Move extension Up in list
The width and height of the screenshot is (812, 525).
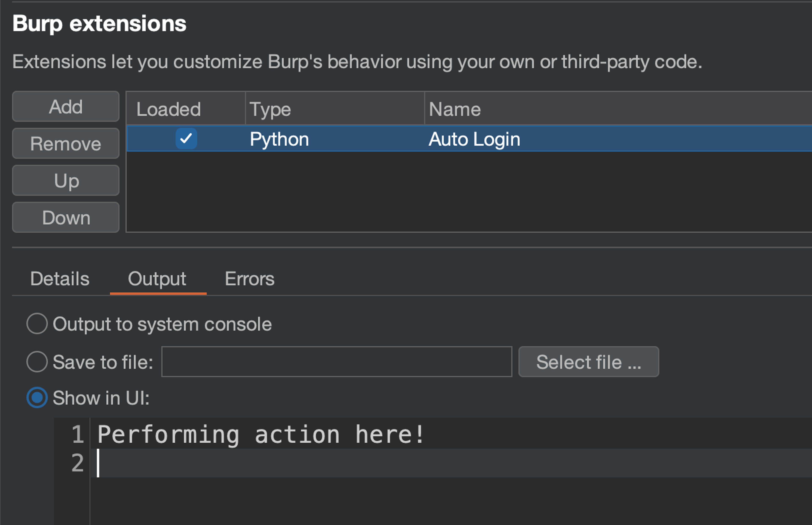point(66,180)
